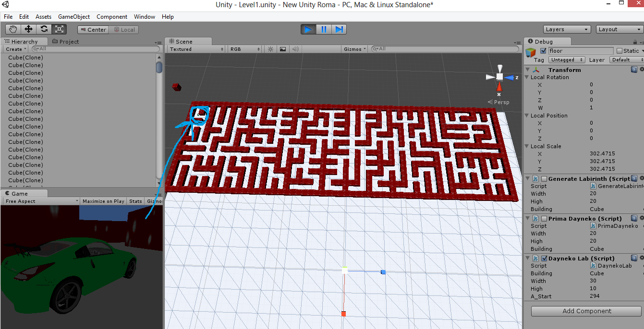Viewport: 644px width, 329px height.
Task: Select the Hand tool
Action: [x=14, y=29]
